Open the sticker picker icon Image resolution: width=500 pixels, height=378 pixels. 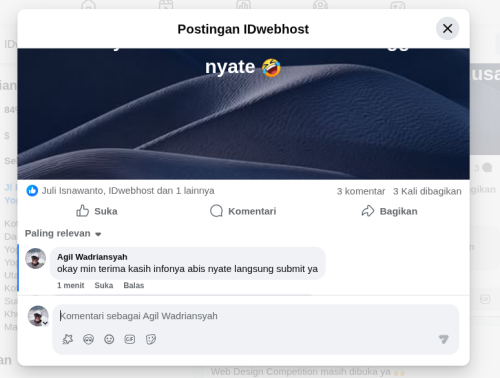(x=151, y=339)
